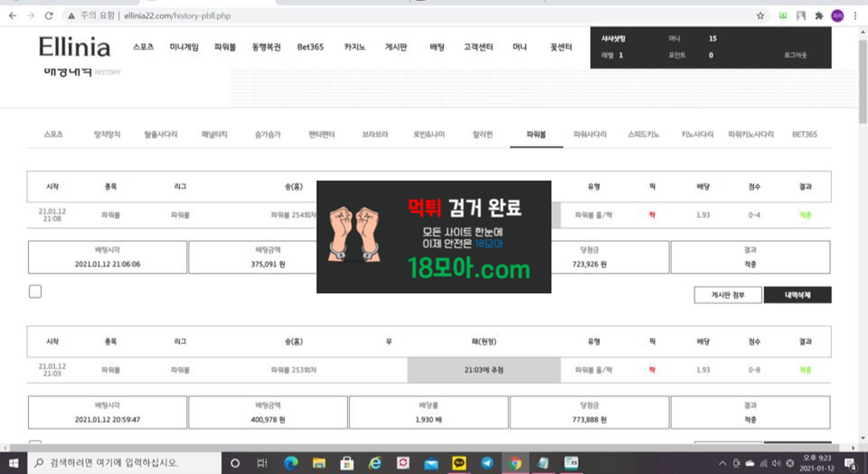
Task: Click the 400,978 원 bet amount
Action: coord(268,420)
